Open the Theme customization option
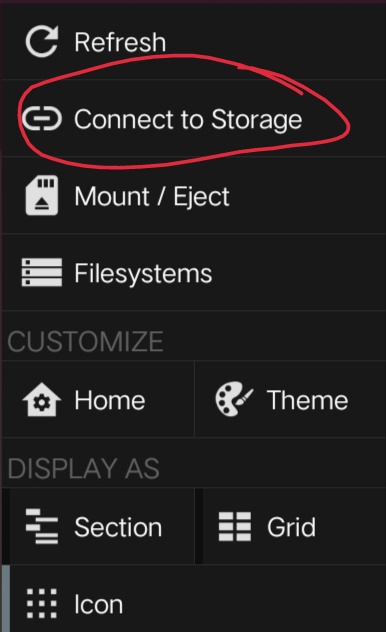 [x=291, y=399]
